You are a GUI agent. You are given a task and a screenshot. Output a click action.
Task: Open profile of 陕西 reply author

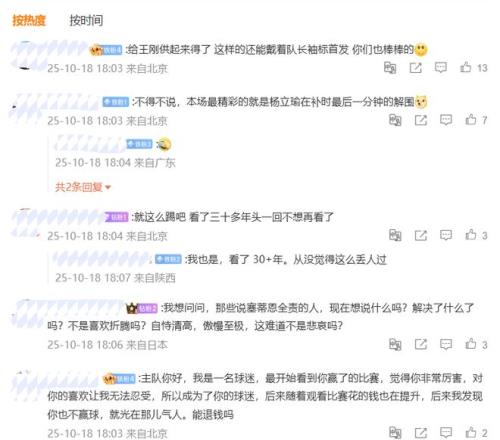pos(101,259)
